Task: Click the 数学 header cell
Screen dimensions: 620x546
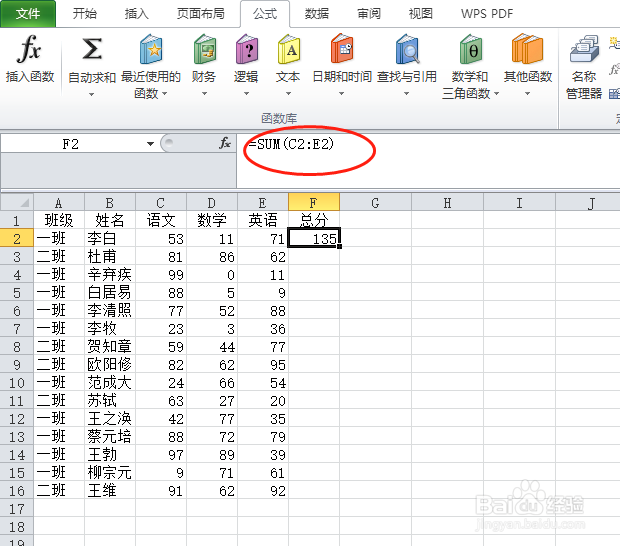Action: (212, 220)
